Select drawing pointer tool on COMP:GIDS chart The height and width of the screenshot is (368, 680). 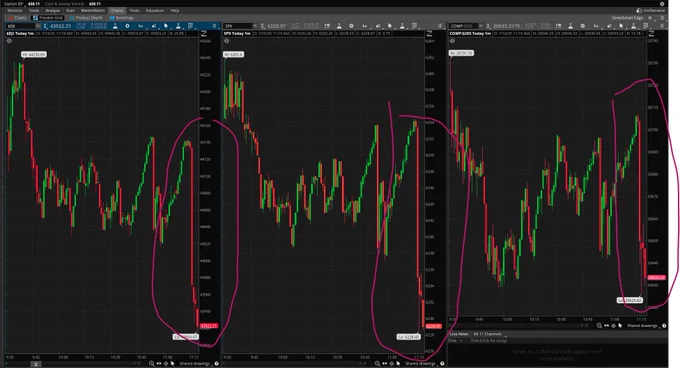point(621,26)
